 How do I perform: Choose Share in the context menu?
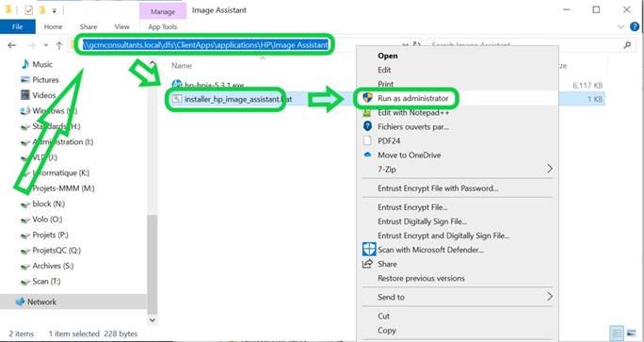[387, 264]
